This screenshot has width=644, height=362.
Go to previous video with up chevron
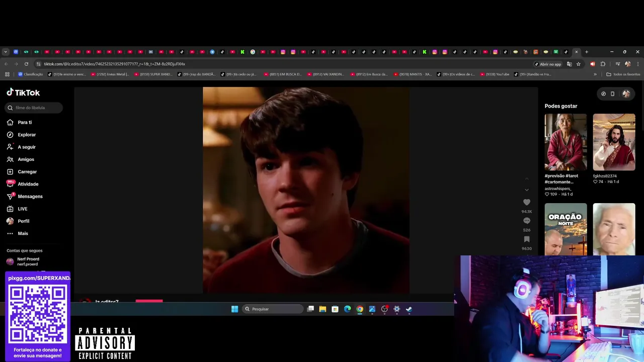[x=527, y=179]
